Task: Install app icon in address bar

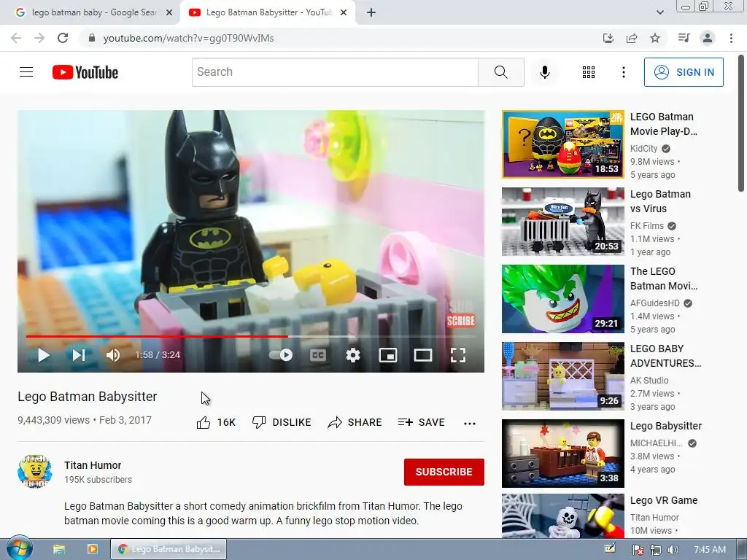Action: (x=608, y=38)
